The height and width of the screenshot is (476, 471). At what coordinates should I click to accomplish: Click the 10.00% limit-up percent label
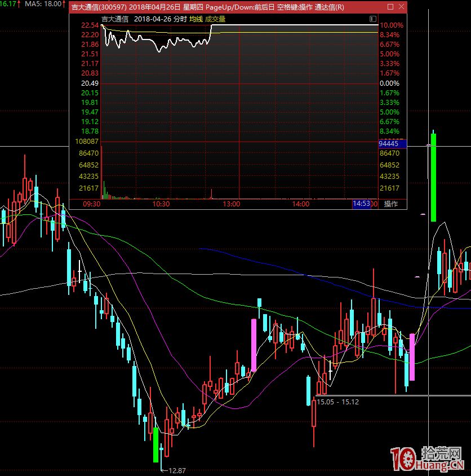[x=392, y=25]
